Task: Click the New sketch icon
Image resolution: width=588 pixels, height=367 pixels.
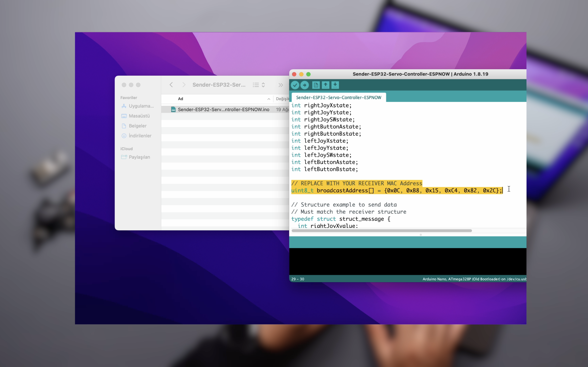Action: (316, 85)
